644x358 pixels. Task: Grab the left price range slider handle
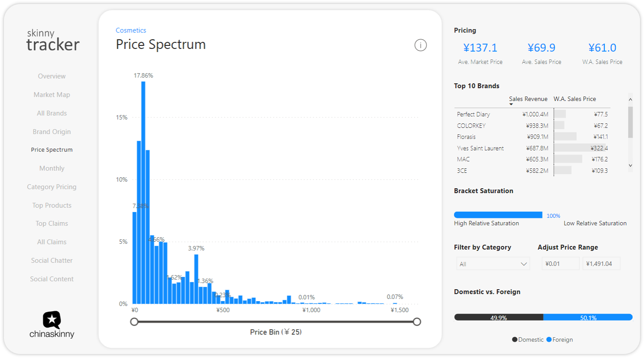(134, 322)
